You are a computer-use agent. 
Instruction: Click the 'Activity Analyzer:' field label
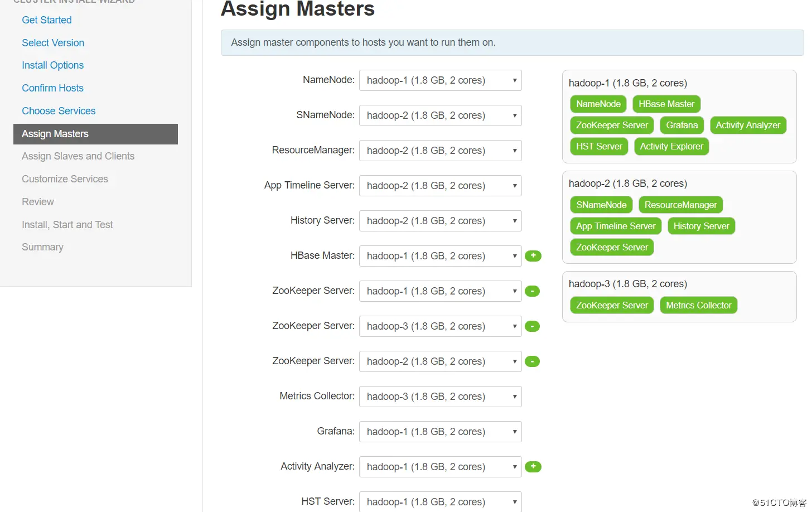tap(317, 466)
